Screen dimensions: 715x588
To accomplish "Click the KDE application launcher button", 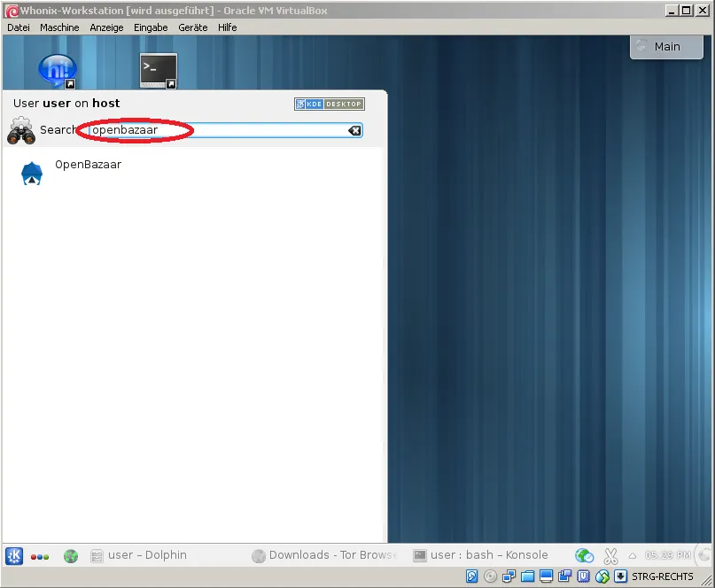I will [14, 555].
